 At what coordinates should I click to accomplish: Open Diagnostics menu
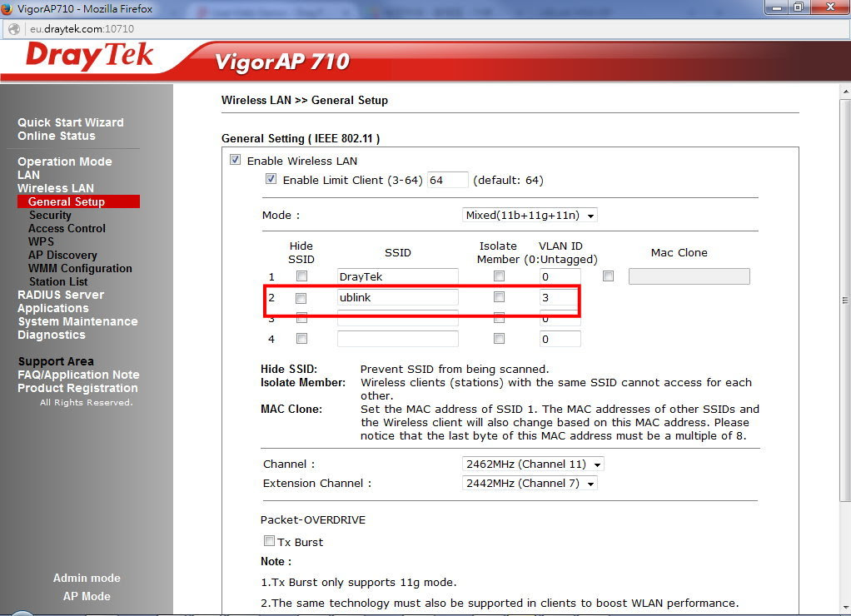(x=52, y=335)
